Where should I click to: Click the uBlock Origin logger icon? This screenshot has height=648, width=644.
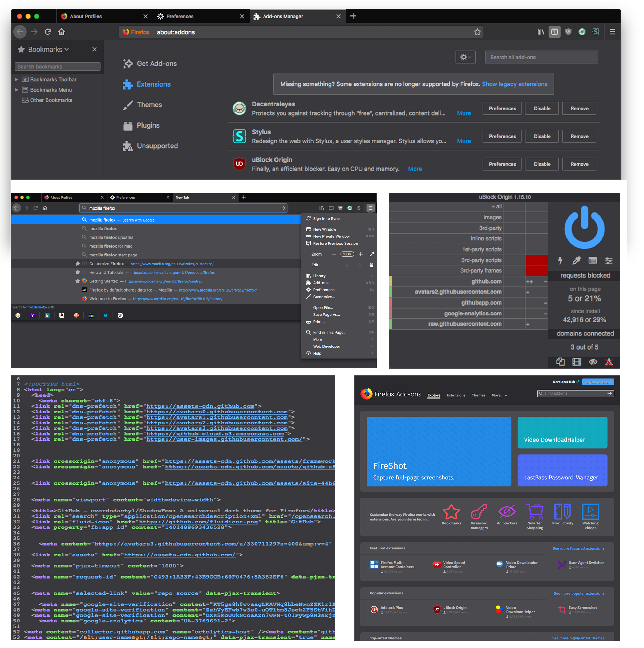577,361
